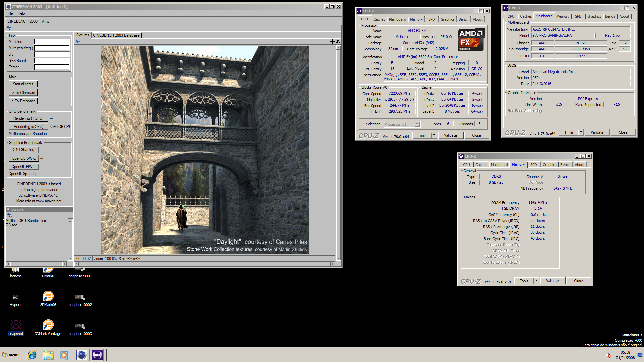Click into the Tester input field
The height and width of the screenshot is (362, 644).
(x=52, y=67)
